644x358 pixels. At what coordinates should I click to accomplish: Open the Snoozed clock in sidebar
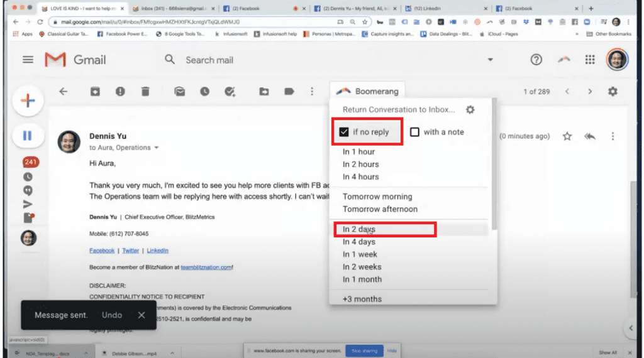pos(28,177)
